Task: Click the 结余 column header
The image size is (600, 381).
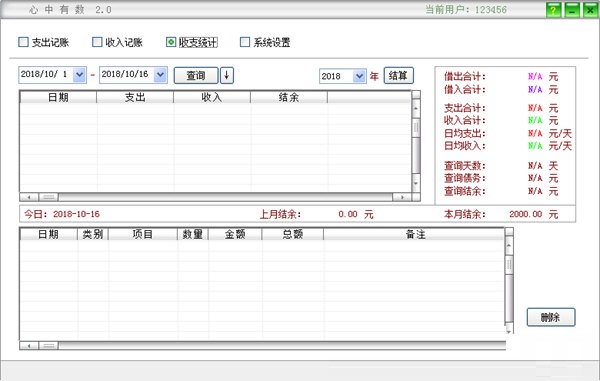Action: coord(289,97)
